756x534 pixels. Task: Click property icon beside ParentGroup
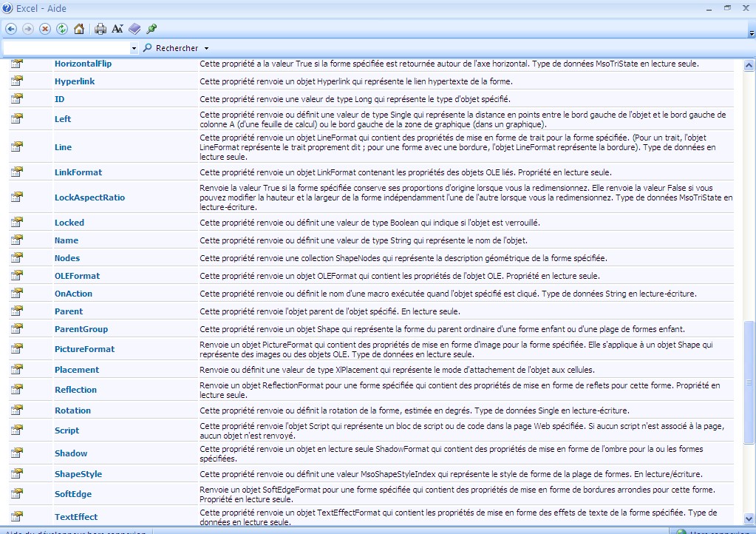pos(17,328)
